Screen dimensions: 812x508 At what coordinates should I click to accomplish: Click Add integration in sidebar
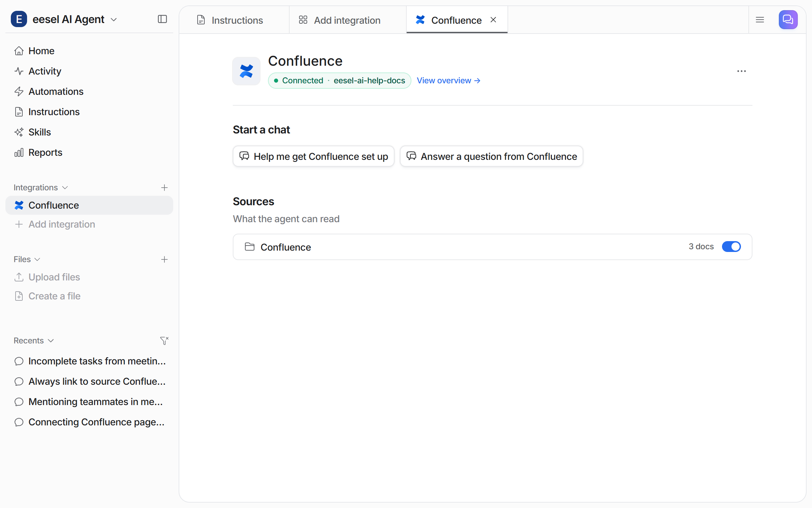click(x=89, y=224)
